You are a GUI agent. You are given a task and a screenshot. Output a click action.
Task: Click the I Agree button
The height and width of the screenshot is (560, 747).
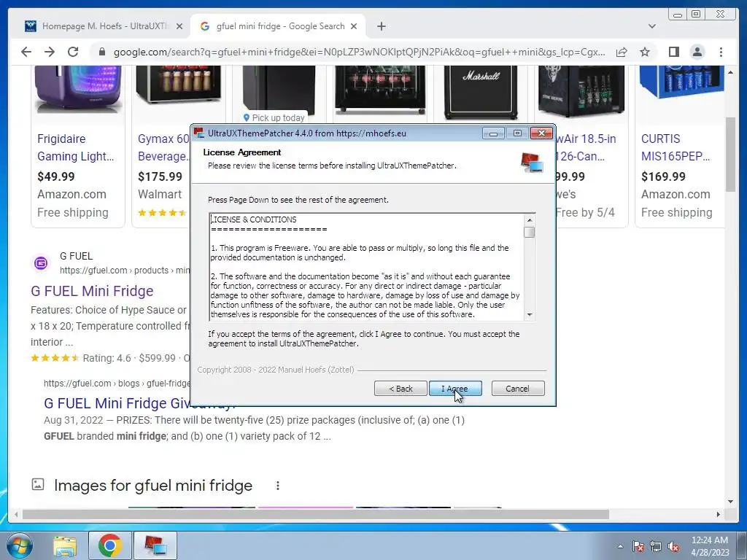coord(455,389)
